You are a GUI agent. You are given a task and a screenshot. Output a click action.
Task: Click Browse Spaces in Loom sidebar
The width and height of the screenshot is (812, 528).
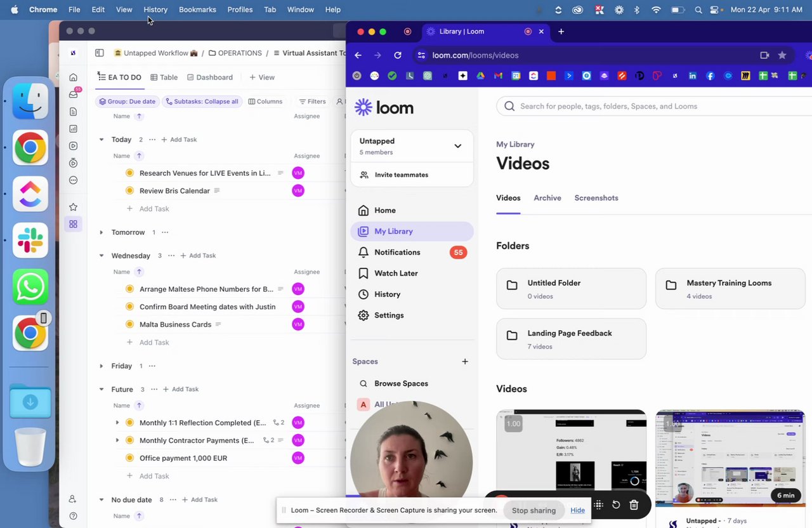(412, 383)
